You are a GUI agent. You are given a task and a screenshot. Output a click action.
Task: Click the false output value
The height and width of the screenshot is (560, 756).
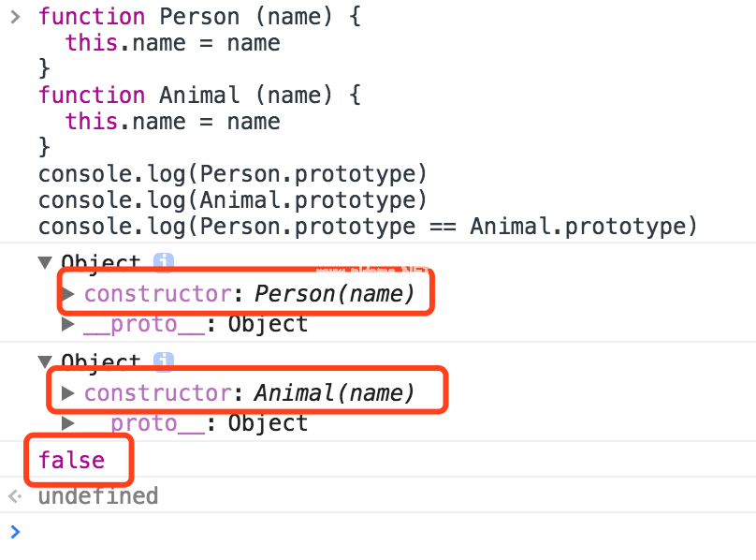pos(71,460)
